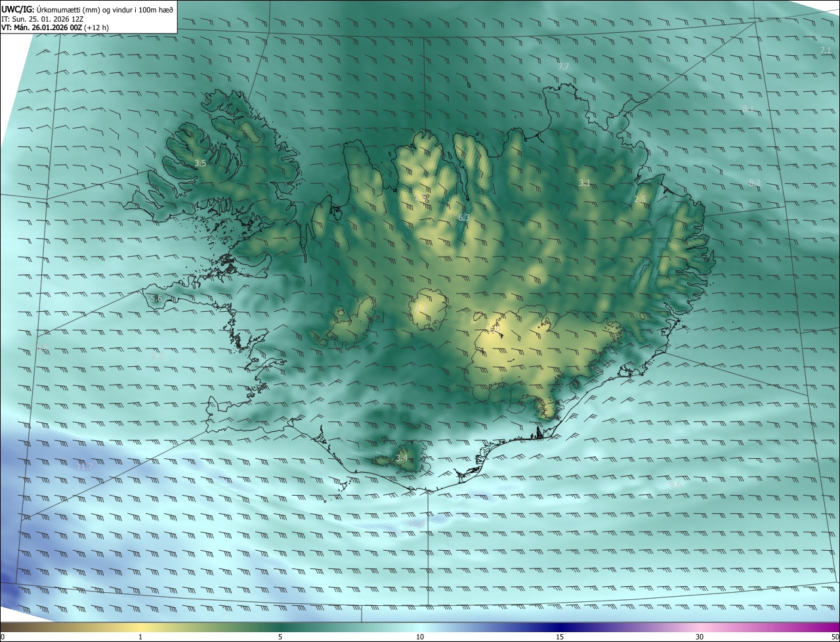Click the 9.2 value label on the map
This screenshot has height=642, width=840.
click(x=157, y=355)
